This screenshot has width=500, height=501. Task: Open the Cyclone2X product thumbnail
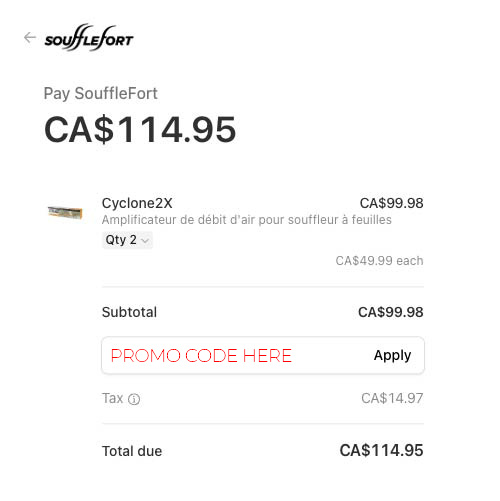click(65, 212)
